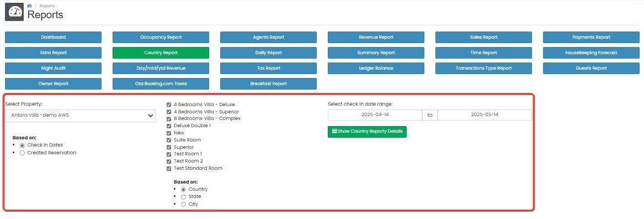Screen dimensions: 644x219
Task: Select the green Country Report button
Action: coord(161,53)
